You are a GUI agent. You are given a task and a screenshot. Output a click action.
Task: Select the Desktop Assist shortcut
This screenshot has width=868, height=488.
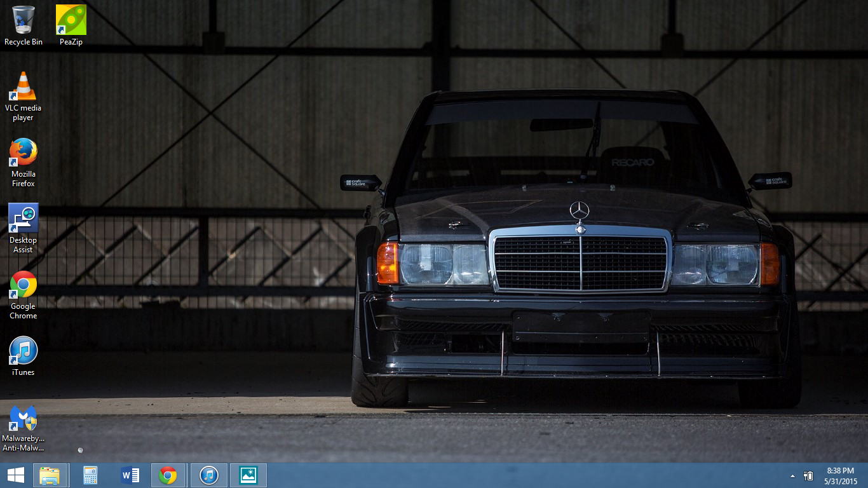pyautogui.click(x=24, y=229)
